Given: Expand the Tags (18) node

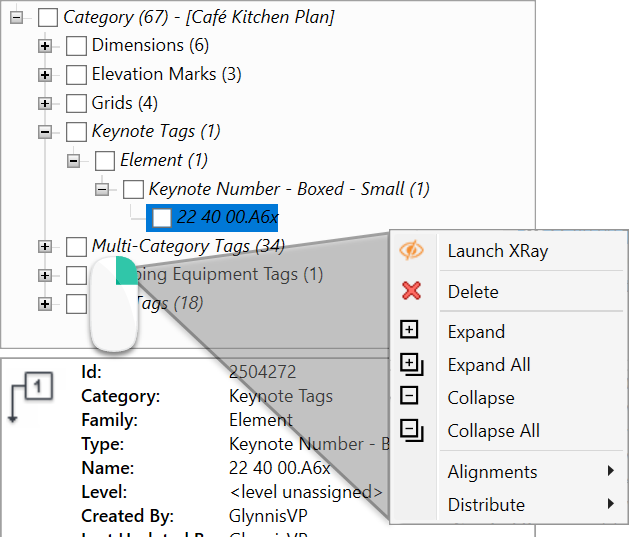Looking at the screenshot, I should [45, 304].
